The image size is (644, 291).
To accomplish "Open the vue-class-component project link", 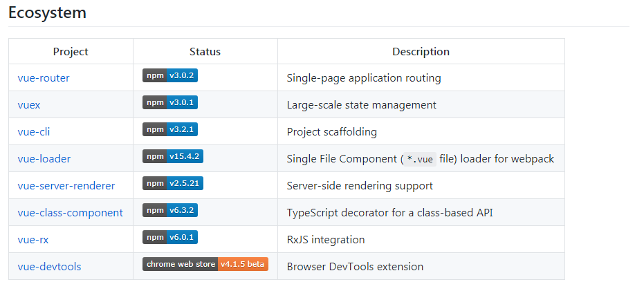I will point(71,213).
